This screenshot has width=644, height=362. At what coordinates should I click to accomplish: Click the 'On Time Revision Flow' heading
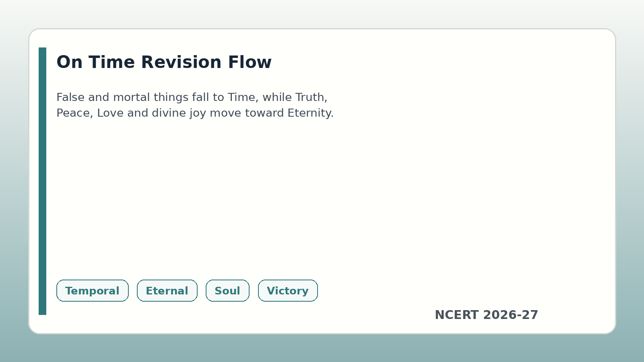pos(164,62)
